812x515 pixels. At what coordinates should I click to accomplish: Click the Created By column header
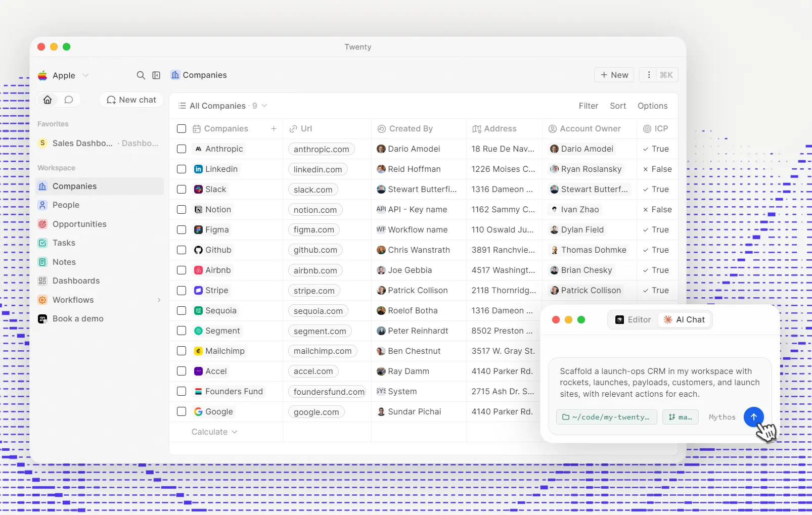[419, 129]
